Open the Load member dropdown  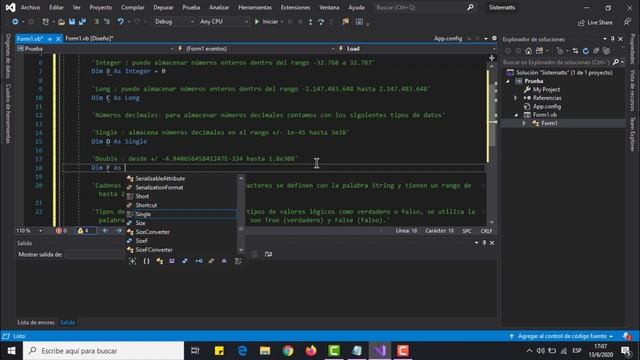point(416,49)
